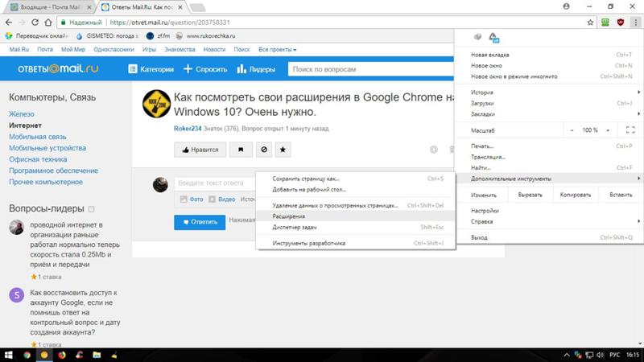Open the Windows Start button

(x=8, y=355)
